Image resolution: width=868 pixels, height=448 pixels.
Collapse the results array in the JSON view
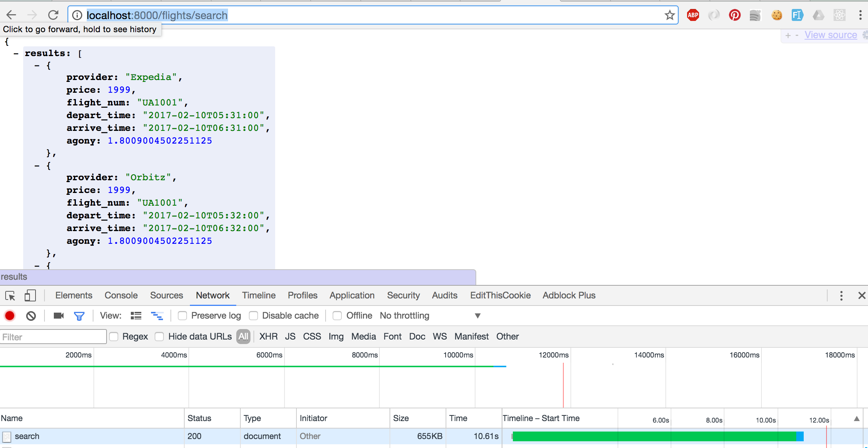tap(16, 53)
